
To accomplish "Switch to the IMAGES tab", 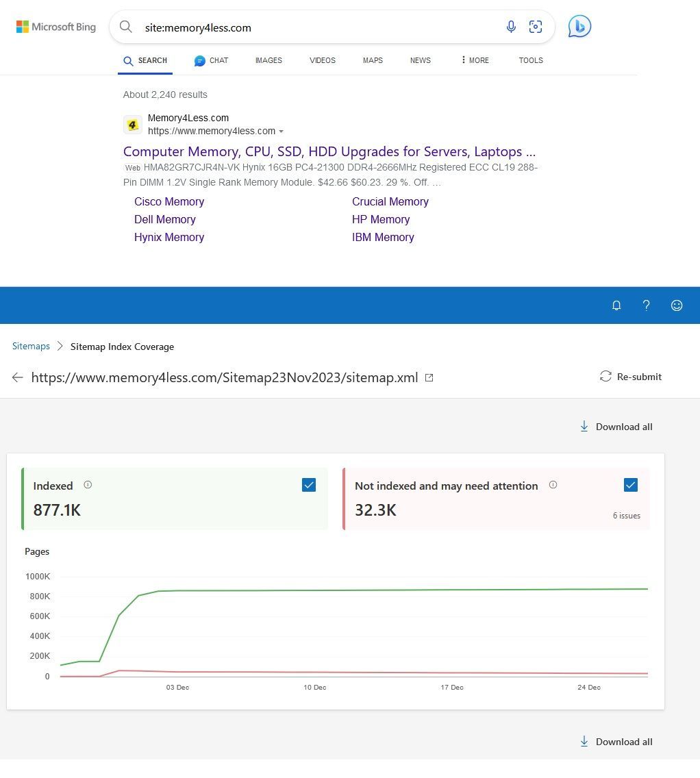I will [268, 60].
